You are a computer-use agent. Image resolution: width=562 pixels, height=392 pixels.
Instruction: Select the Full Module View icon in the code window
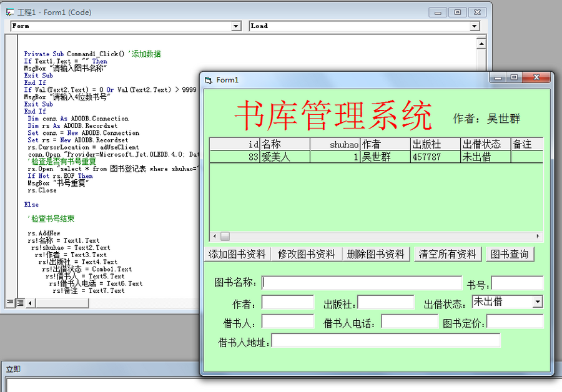tap(20, 303)
